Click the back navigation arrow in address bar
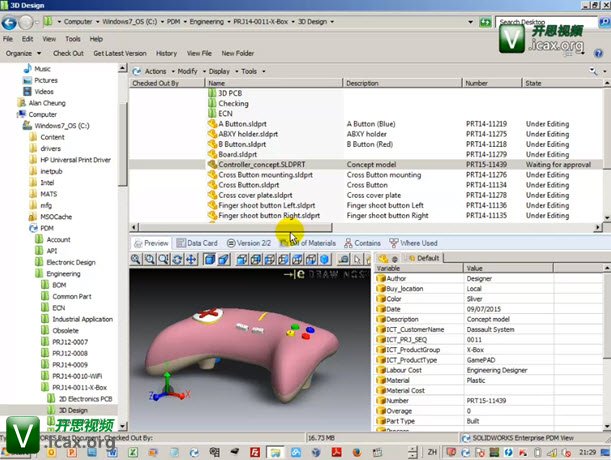 tap(9, 21)
